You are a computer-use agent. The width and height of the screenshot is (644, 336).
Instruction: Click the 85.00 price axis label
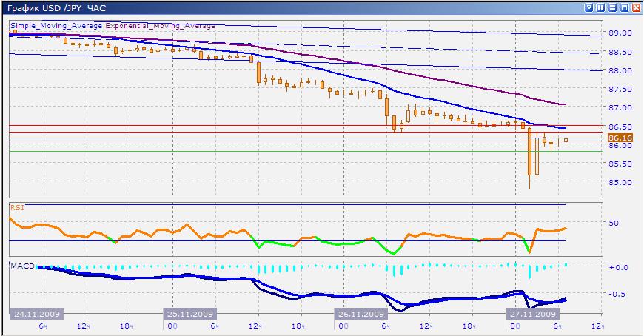pyautogui.click(x=619, y=183)
